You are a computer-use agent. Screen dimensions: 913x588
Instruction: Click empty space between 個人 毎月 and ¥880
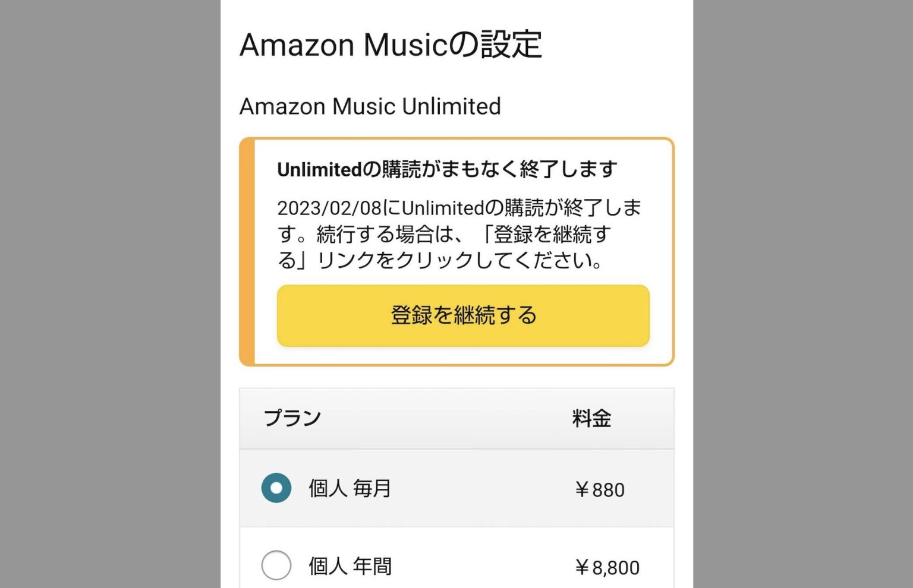483,488
